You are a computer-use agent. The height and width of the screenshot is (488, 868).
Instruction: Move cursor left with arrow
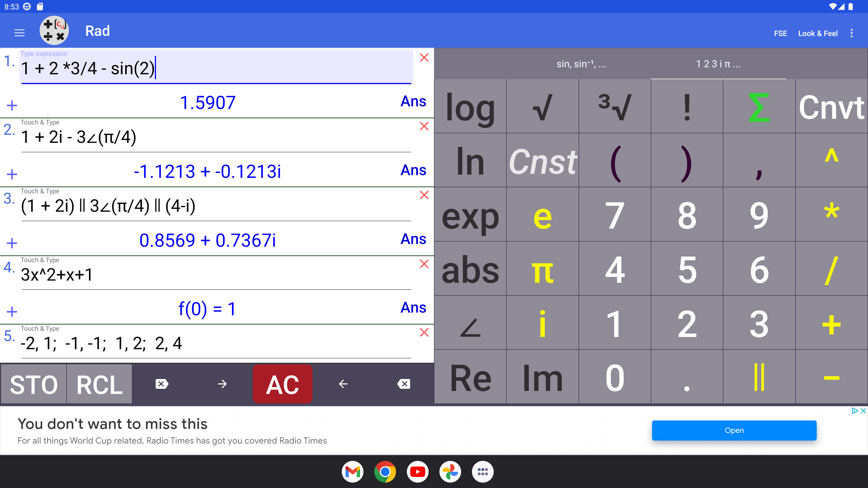[x=343, y=384]
